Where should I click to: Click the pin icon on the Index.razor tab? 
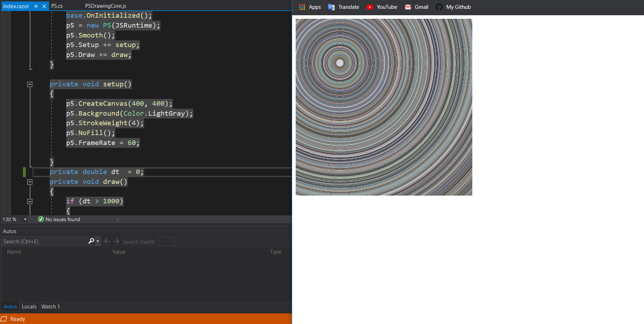click(35, 6)
